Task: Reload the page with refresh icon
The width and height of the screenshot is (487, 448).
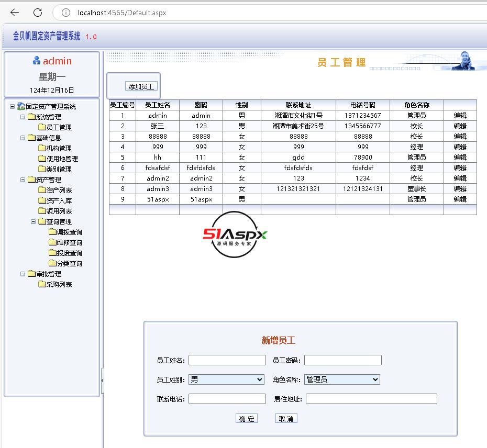Action: click(38, 13)
